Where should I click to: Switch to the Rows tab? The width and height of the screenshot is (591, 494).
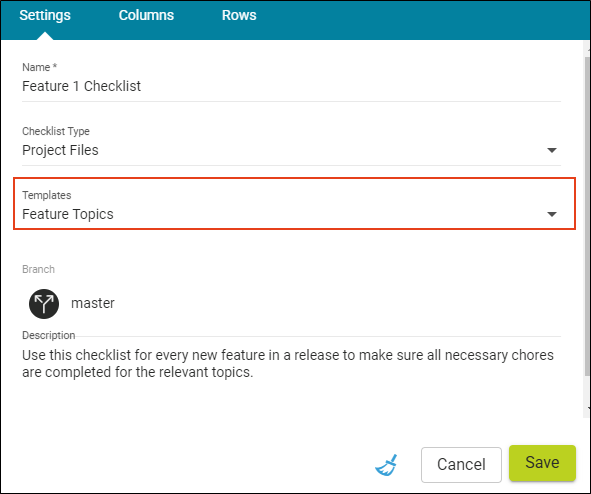click(239, 15)
